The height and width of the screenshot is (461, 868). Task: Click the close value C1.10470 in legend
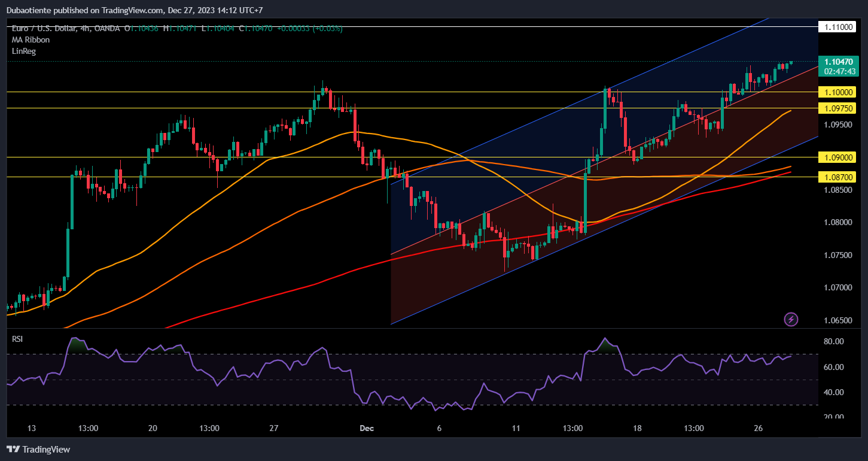256,28
